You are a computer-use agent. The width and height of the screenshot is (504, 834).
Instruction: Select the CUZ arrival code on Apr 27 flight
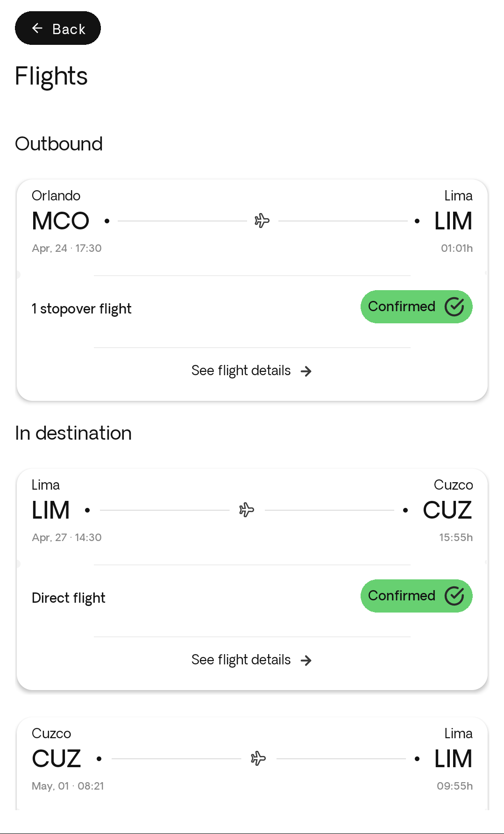tap(447, 510)
